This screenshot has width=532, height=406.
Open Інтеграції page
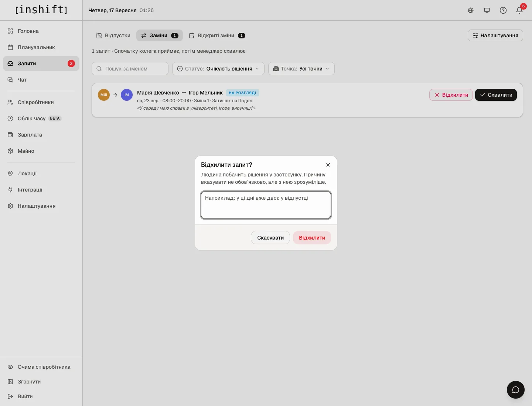pos(41,190)
